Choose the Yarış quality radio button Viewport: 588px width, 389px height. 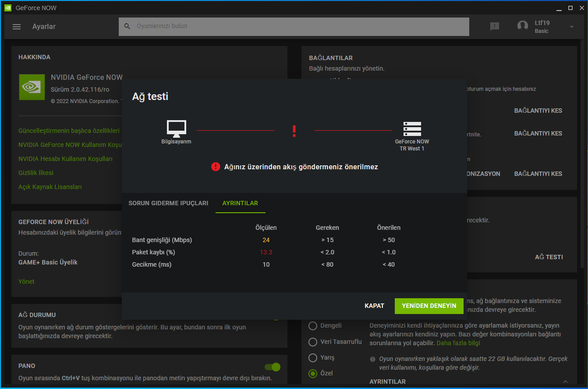click(313, 358)
